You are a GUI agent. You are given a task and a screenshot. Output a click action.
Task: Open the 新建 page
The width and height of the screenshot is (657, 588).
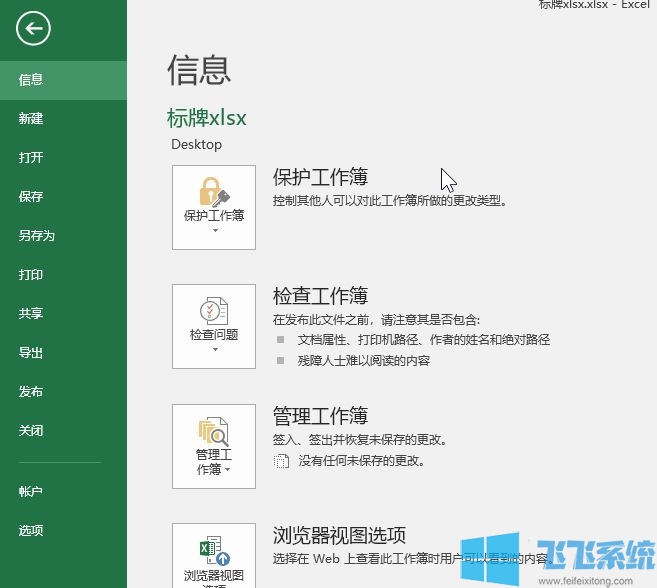[31, 119]
